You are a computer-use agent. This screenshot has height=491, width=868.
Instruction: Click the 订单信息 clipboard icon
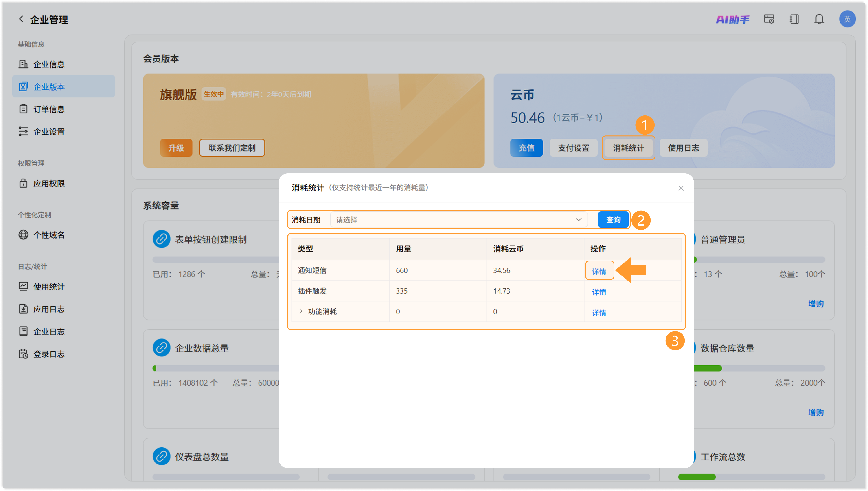23,109
